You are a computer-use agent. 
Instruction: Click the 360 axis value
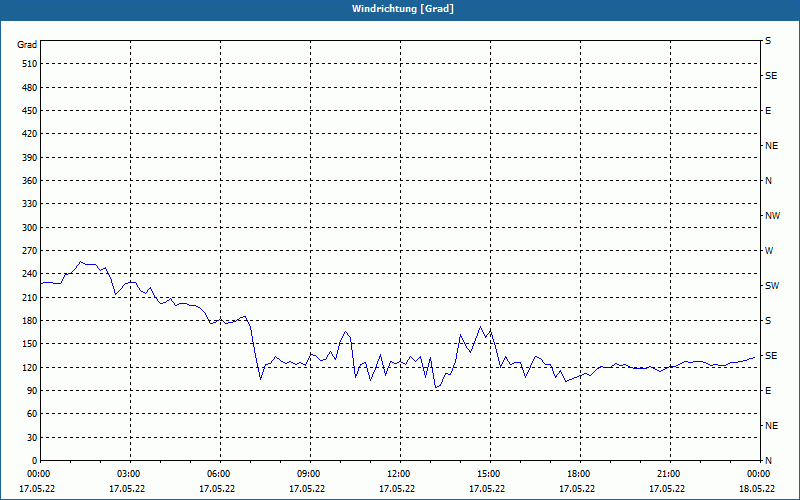click(x=30, y=181)
